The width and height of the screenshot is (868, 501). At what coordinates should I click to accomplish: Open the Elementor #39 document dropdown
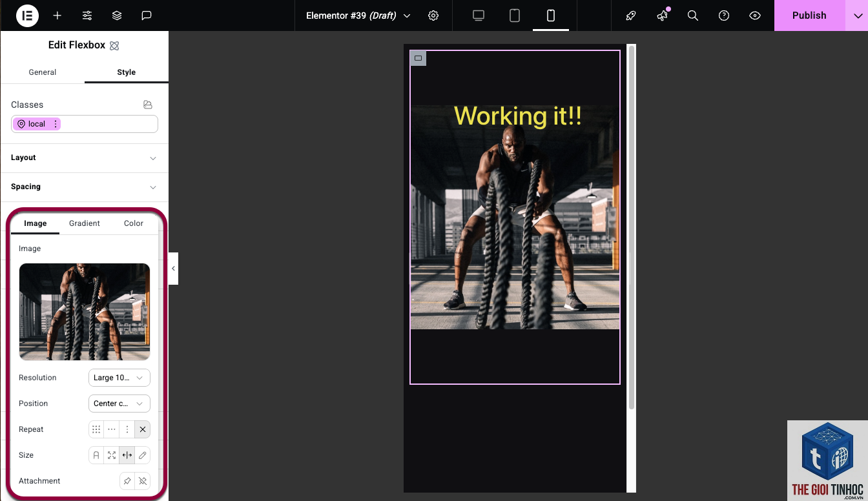[358, 15]
